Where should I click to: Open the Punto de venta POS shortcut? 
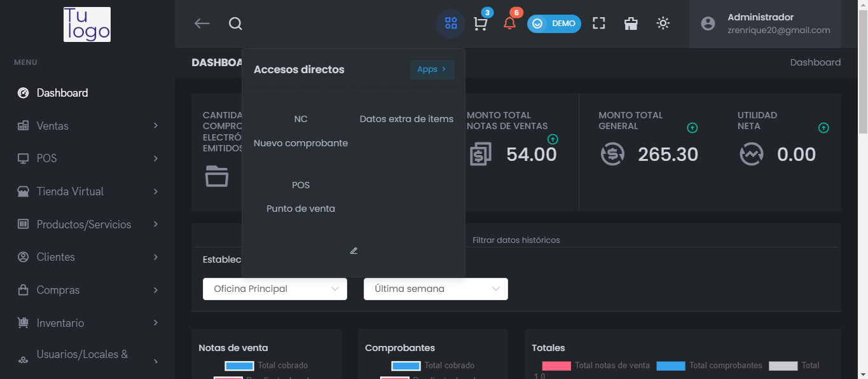[300, 196]
